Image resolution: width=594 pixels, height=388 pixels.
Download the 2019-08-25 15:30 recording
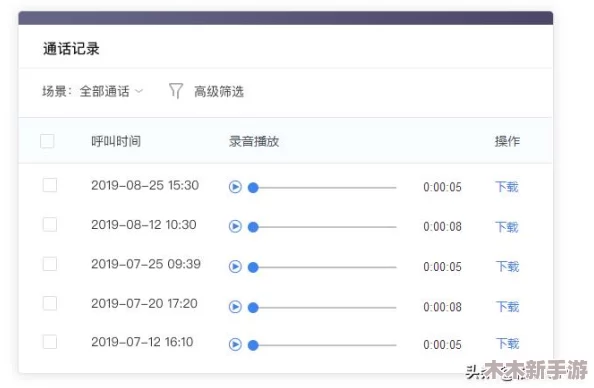(507, 186)
